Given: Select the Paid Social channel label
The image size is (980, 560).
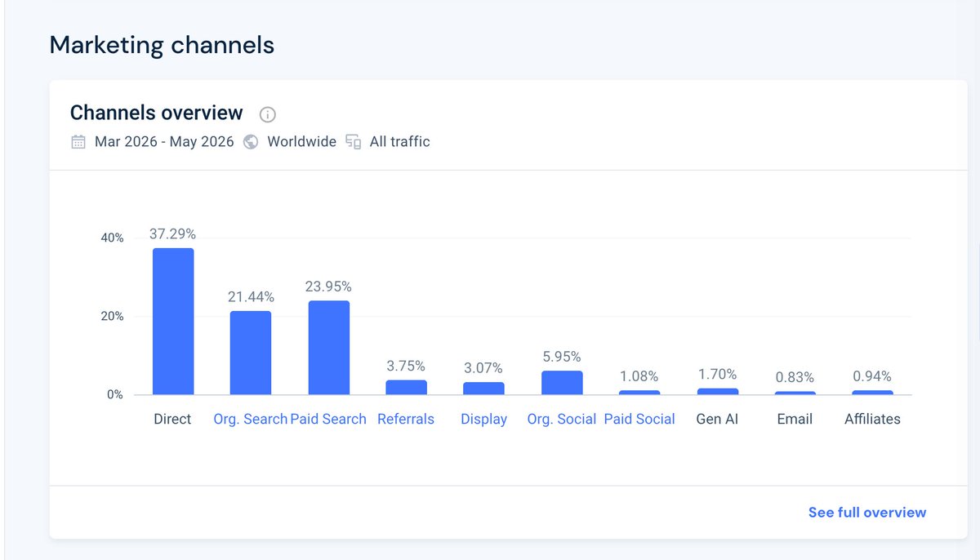Looking at the screenshot, I should [639, 419].
